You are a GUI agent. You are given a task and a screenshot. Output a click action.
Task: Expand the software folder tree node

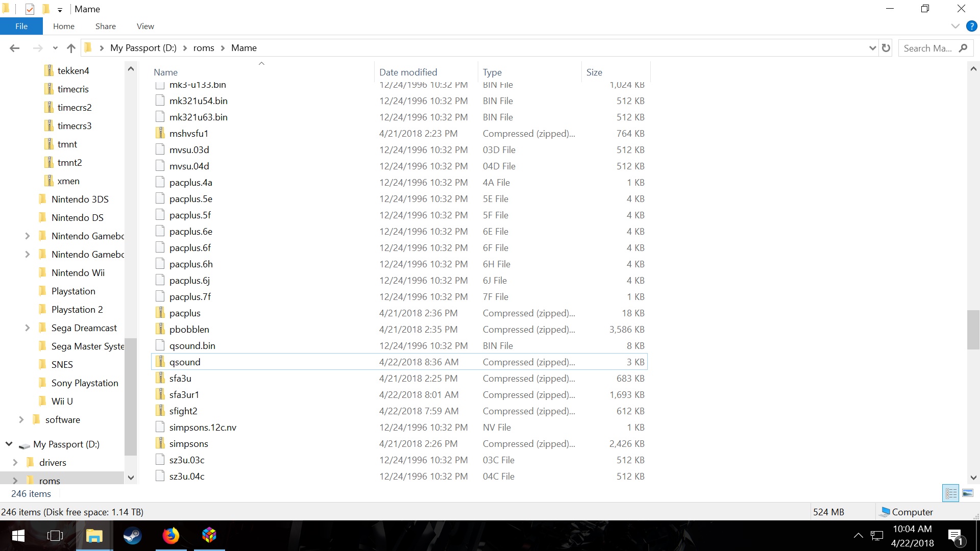(x=21, y=420)
